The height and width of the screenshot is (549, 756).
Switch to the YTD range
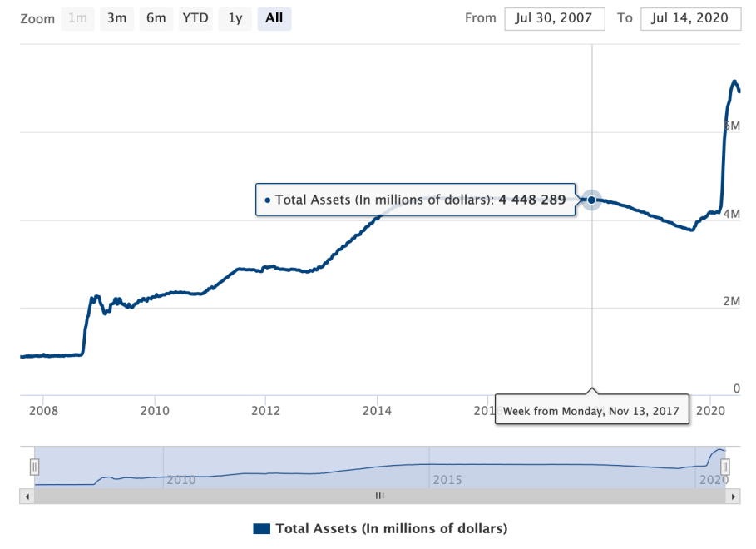(195, 18)
